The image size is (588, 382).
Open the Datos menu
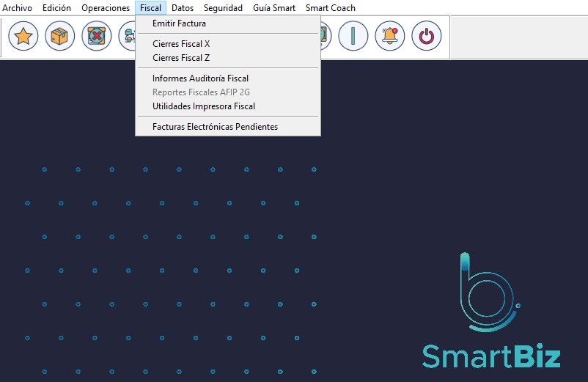point(183,8)
